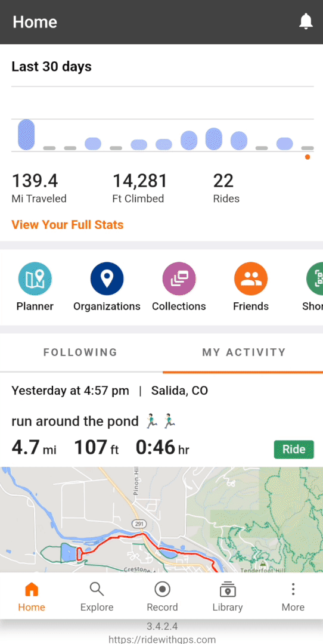Tap the 139.4 Mi Traveled stat
The height and width of the screenshot is (644, 323).
pos(39,188)
